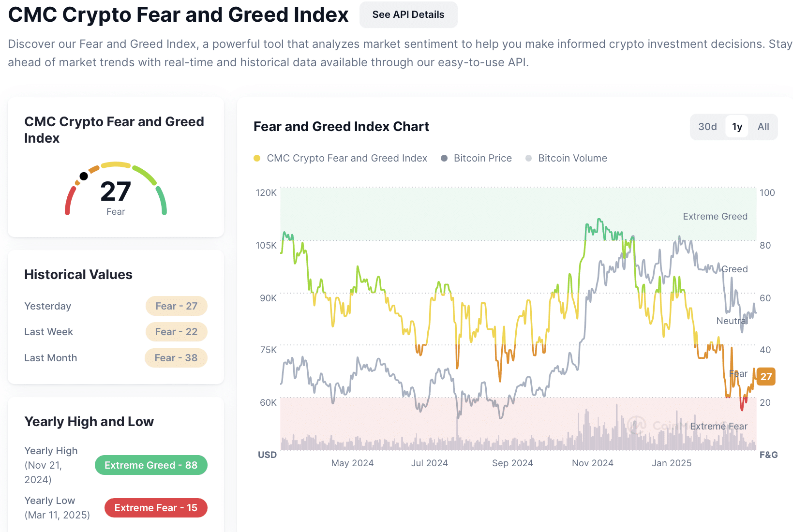Click the Fear label under the gauge
793x532 pixels.
click(116, 212)
